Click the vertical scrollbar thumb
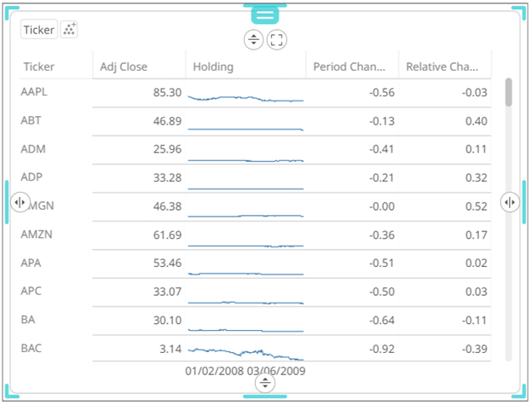 click(509, 92)
